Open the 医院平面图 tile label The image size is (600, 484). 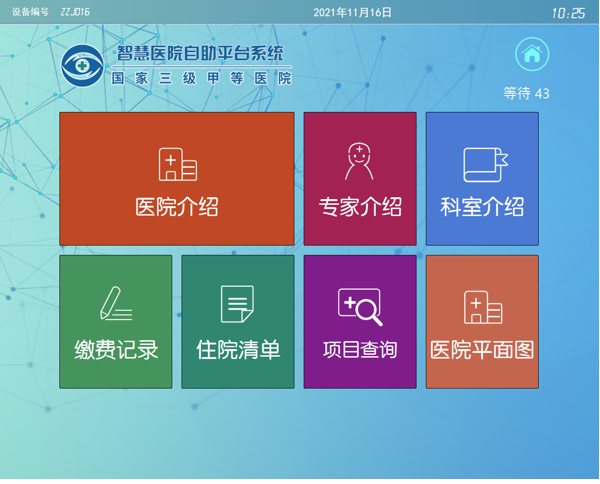[x=482, y=350]
